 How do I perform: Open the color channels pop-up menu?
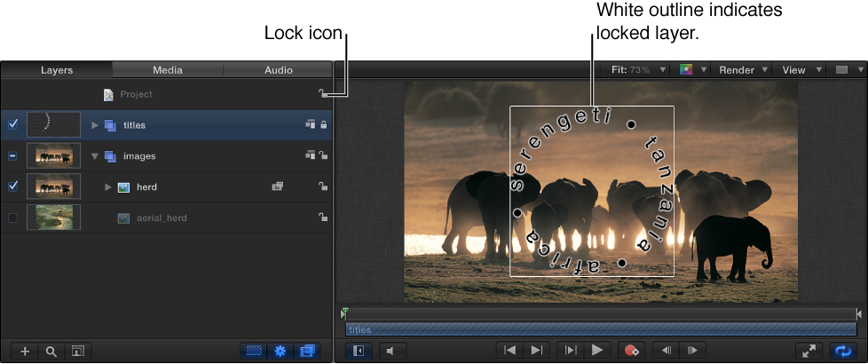(x=693, y=70)
